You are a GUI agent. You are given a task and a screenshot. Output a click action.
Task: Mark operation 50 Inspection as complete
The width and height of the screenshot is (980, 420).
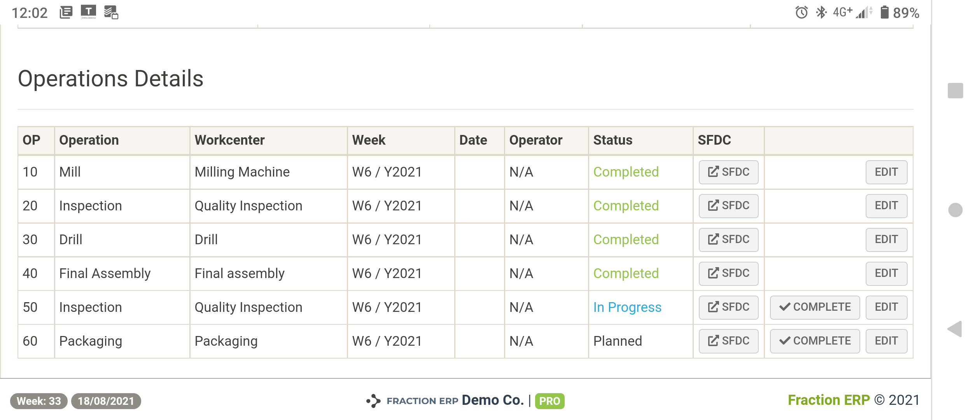(x=814, y=307)
